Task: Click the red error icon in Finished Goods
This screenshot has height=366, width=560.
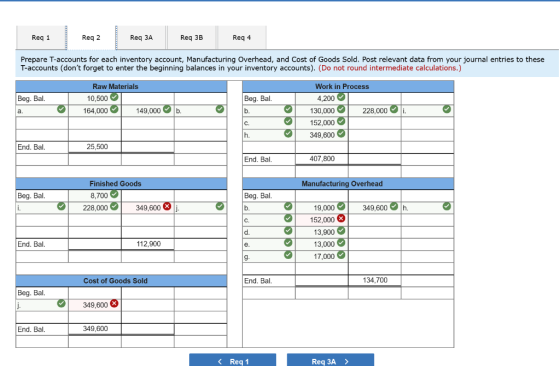Action: 167,206
